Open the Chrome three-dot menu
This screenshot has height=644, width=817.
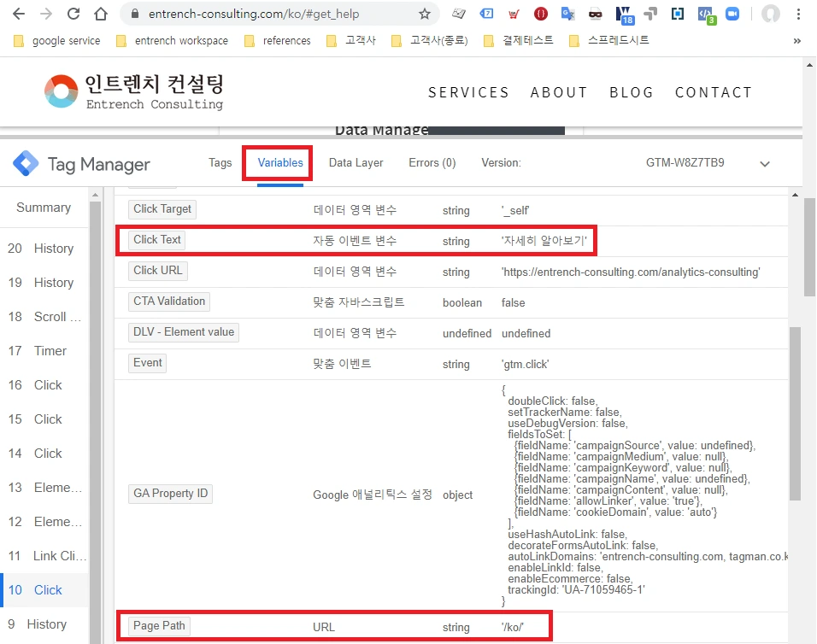pyautogui.click(x=798, y=14)
